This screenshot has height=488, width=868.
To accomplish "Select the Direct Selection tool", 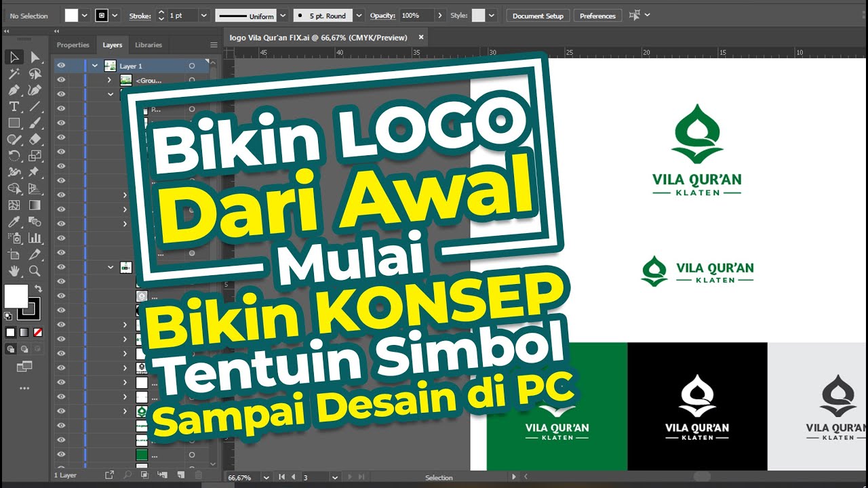I will click(35, 57).
